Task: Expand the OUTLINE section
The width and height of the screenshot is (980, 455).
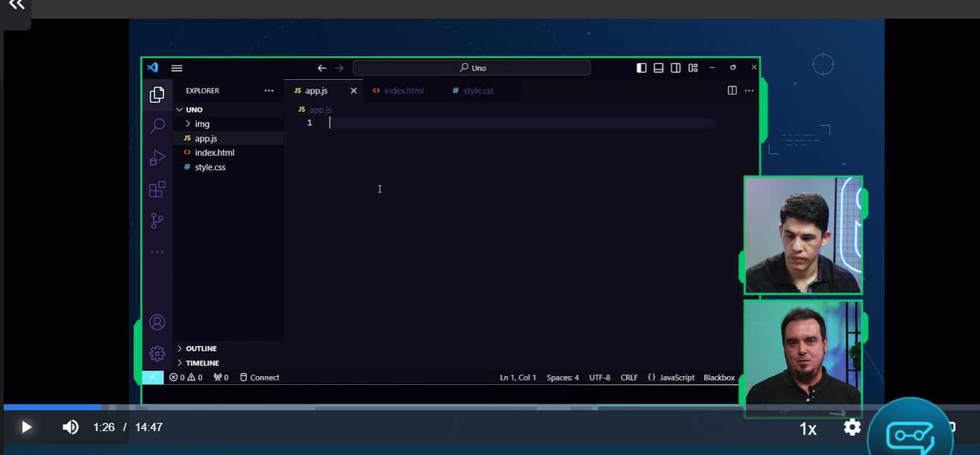Action: coord(228,348)
